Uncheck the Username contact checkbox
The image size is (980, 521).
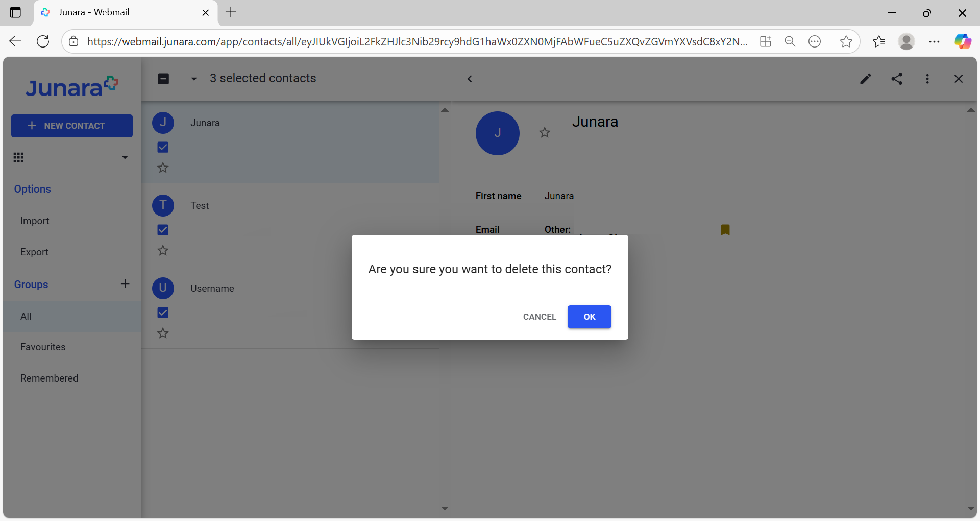coord(163,313)
